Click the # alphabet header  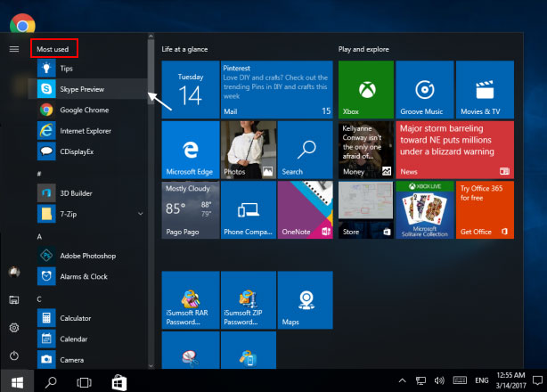(39, 174)
